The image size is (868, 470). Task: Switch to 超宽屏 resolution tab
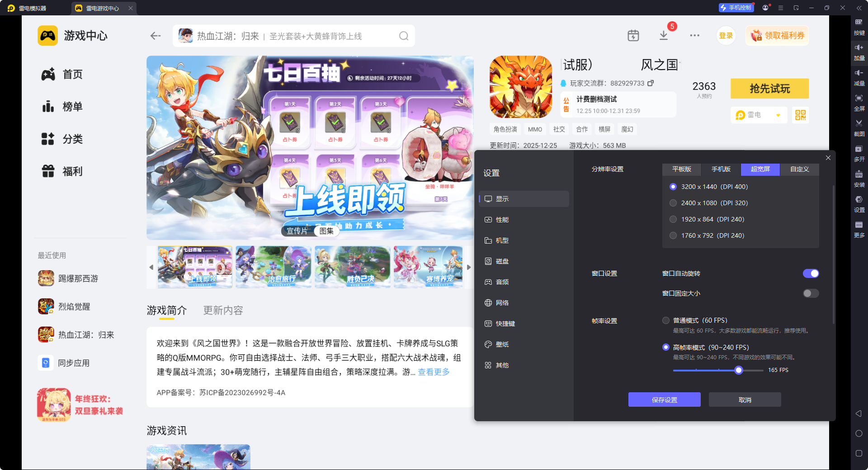760,169
